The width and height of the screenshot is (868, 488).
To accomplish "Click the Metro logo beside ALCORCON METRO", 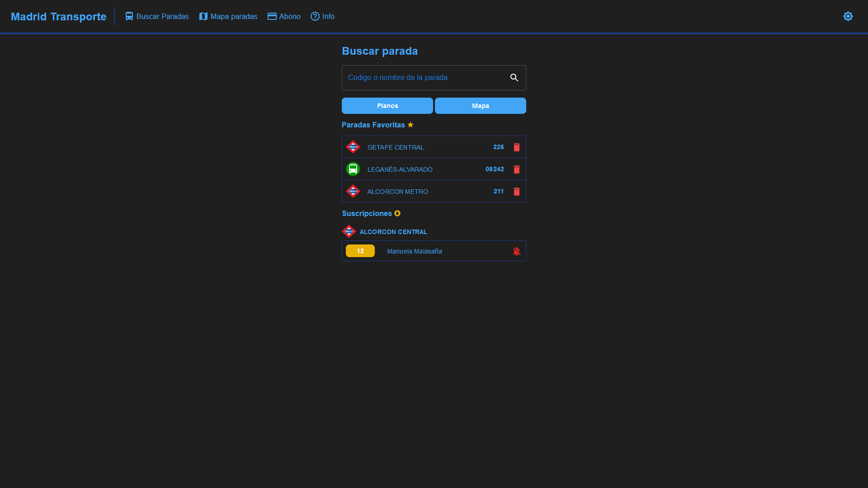I will [x=353, y=191].
